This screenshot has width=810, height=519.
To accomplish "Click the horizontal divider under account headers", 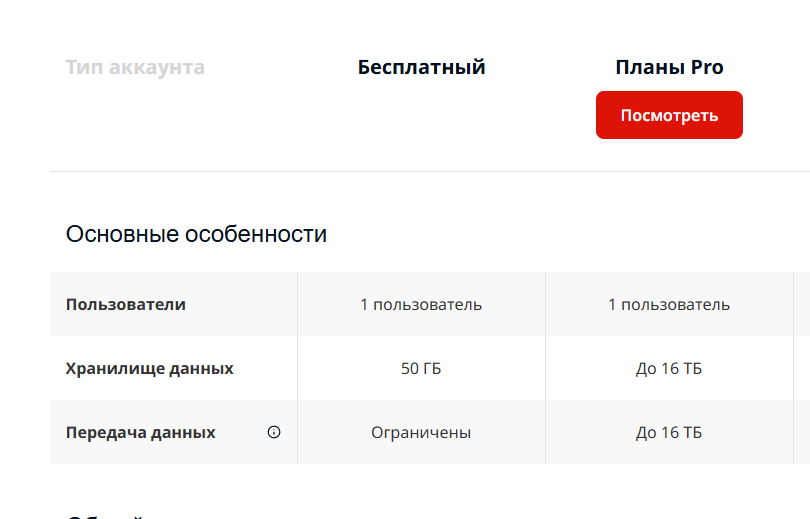I will (400, 171).
